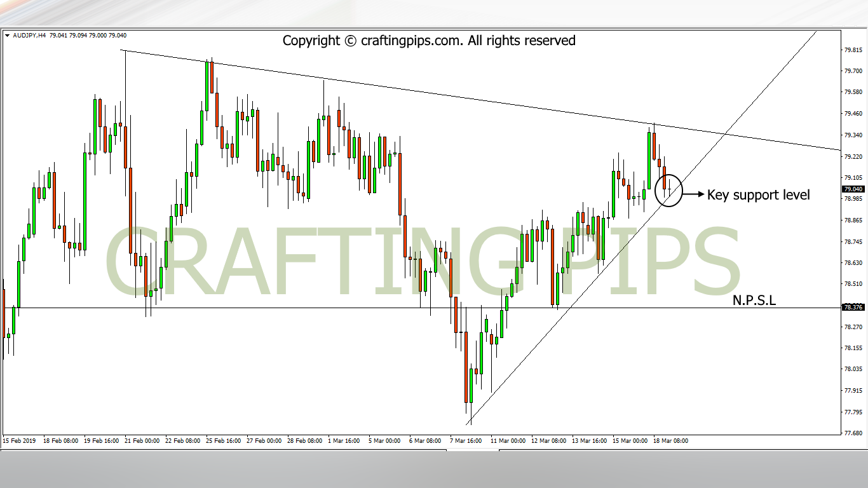Click the 79.700 price axis label
The width and height of the screenshot is (868, 488).
pos(853,71)
